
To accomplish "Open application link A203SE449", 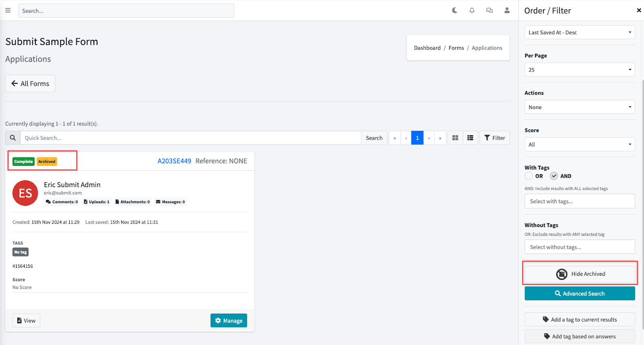I will pyautogui.click(x=174, y=161).
